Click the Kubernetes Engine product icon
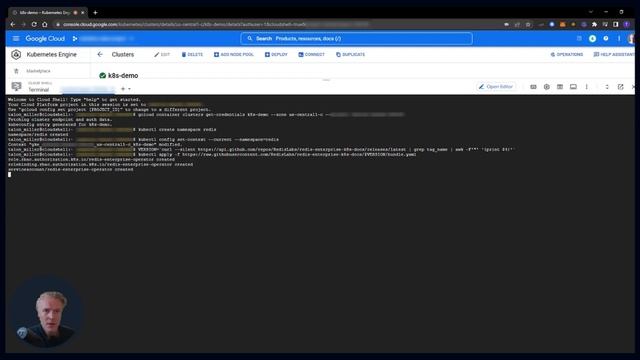The width and height of the screenshot is (640, 360). tap(16, 54)
